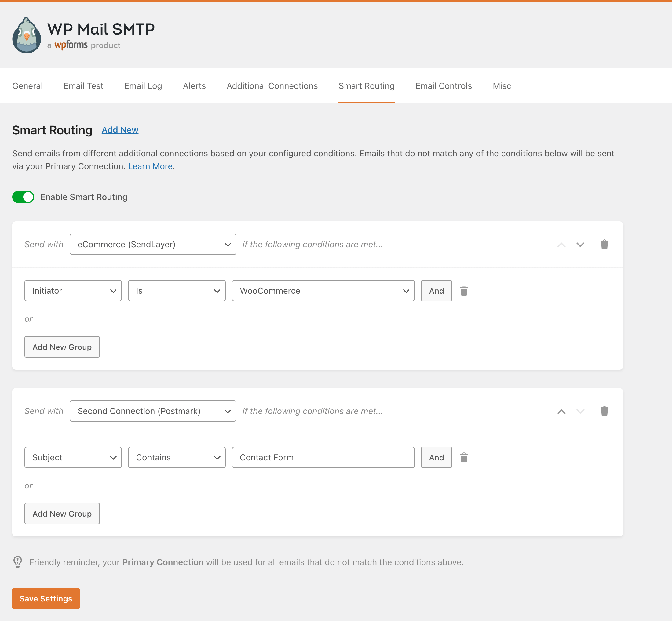Image resolution: width=672 pixels, height=621 pixels.
Task: Move eCommerce rule down with arrow
Action: [580, 244]
